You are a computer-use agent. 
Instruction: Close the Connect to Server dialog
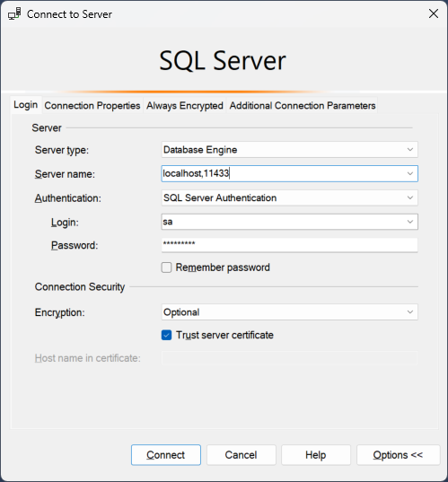pos(434,13)
